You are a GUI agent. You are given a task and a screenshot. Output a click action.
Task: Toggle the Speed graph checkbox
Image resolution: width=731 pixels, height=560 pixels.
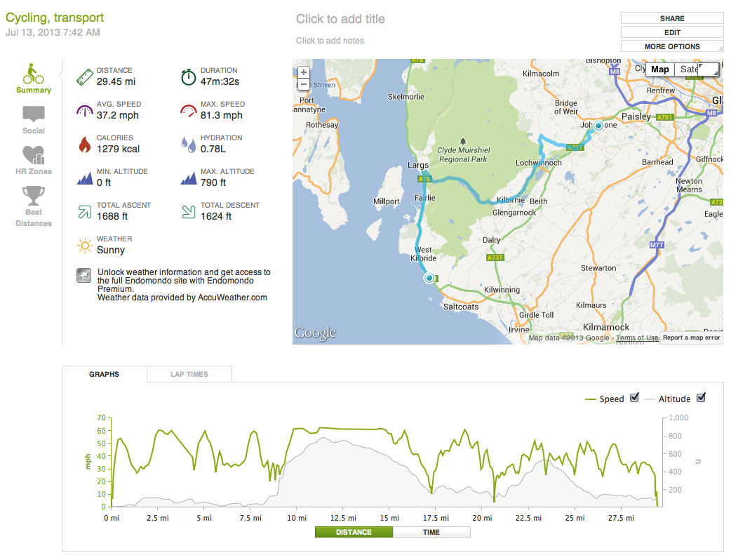[x=634, y=398]
